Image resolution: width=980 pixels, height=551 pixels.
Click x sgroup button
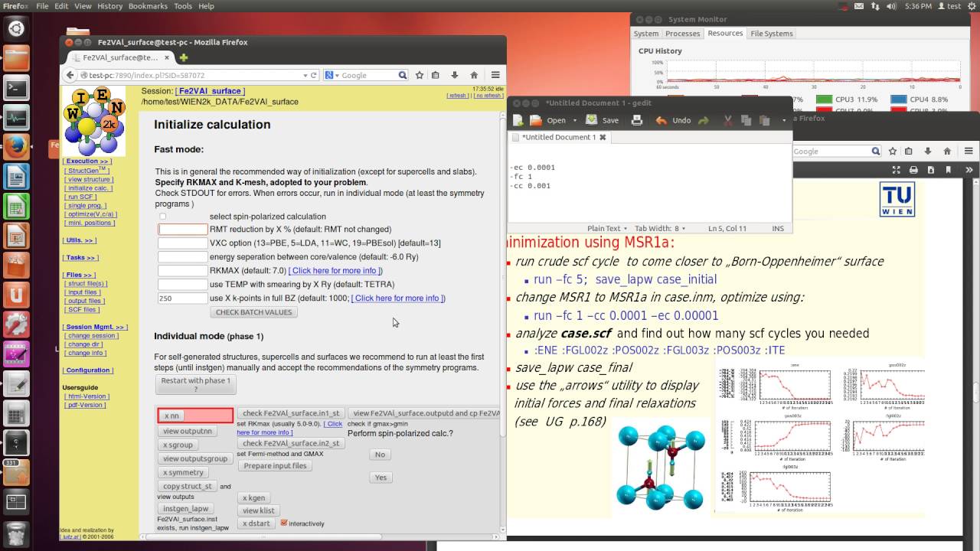(x=178, y=445)
